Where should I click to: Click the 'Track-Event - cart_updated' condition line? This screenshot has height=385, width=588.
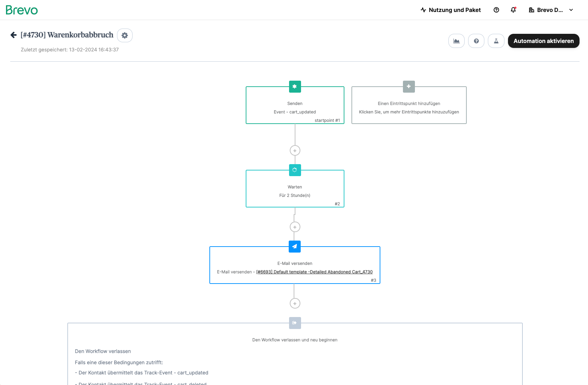click(142, 373)
